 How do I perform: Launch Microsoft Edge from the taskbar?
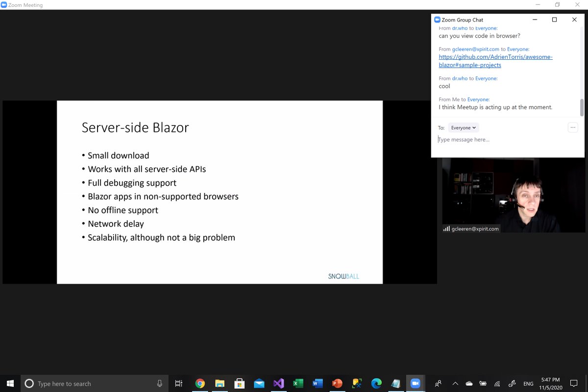click(x=376, y=384)
